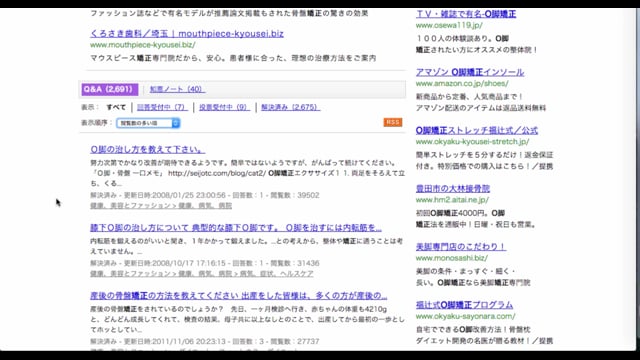Click the www.osewa119.jp/ URL text

(x=449, y=25)
